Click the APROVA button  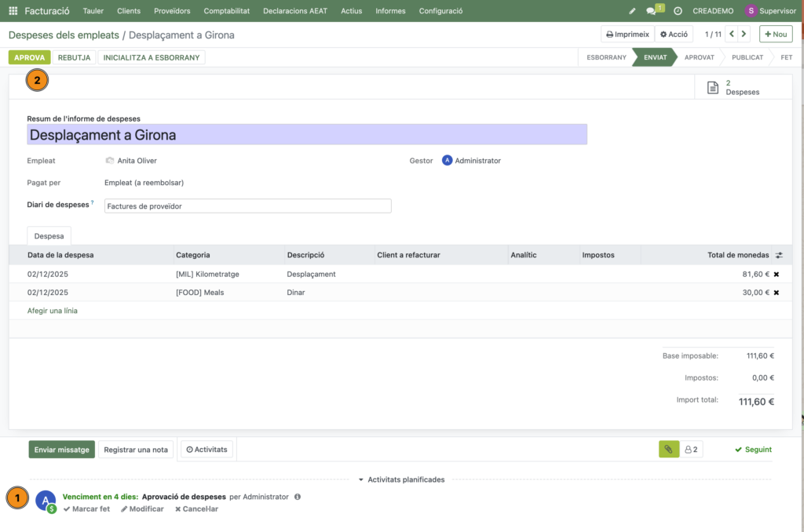(30, 57)
